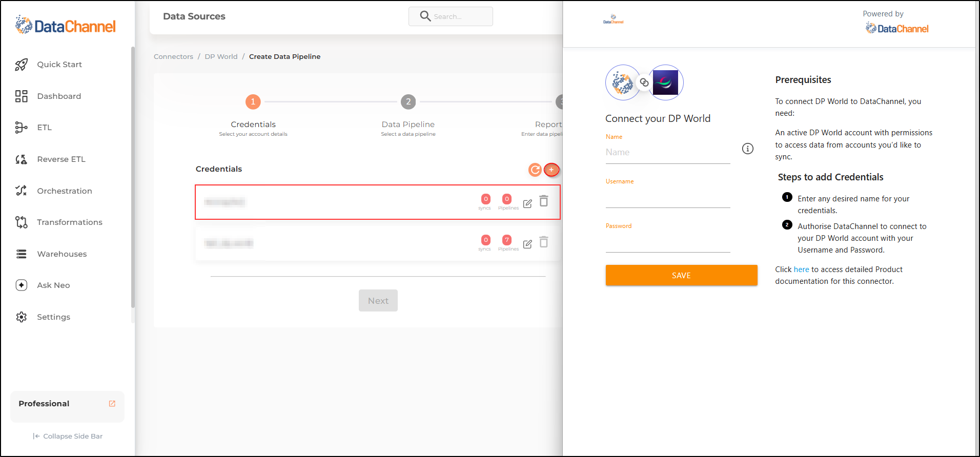Viewport: 980px width, 457px height.
Task: Delete the first credential row
Action: [544, 201]
